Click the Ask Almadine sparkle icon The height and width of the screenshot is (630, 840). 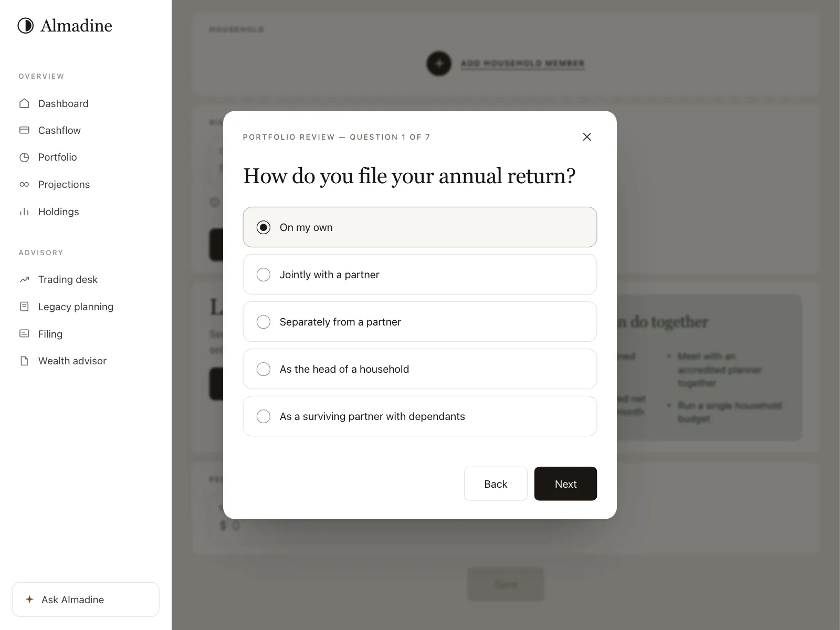click(30, 599)
